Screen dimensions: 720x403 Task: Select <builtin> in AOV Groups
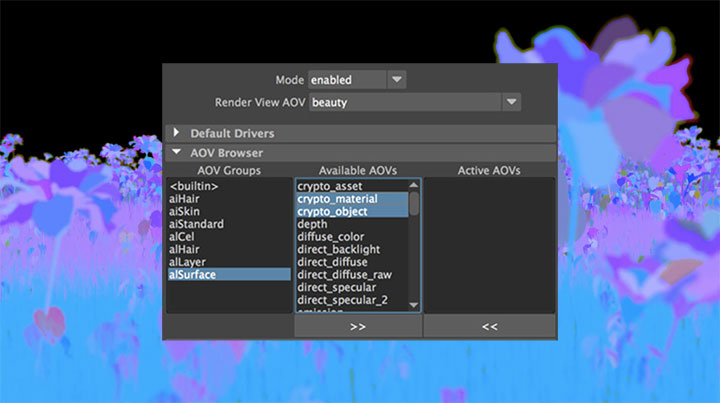point(194,187)
